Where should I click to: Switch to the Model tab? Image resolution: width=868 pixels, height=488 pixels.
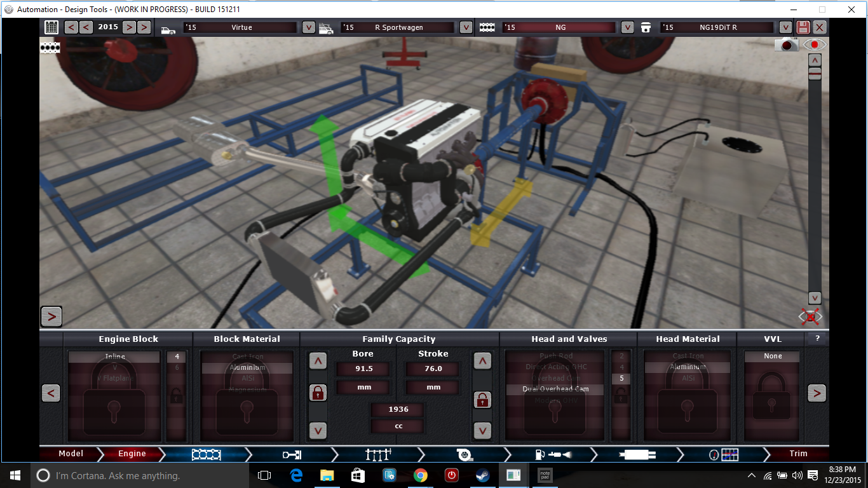tap(71, 454)
